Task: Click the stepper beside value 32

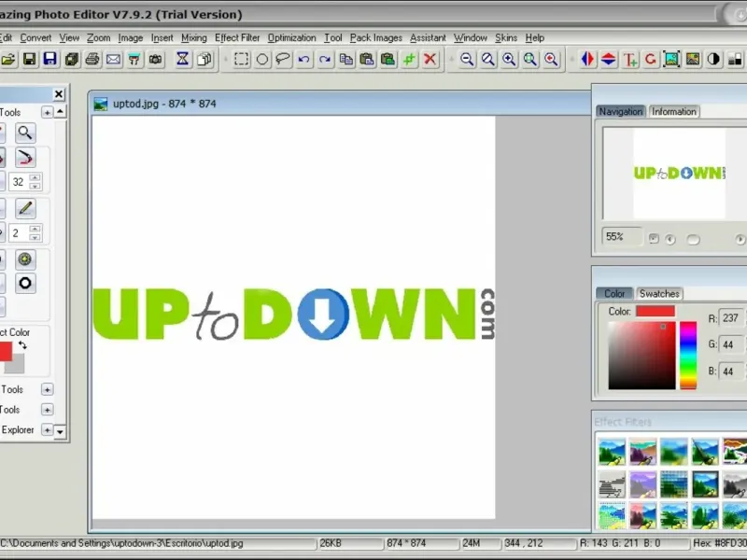Action: (35, 182)
